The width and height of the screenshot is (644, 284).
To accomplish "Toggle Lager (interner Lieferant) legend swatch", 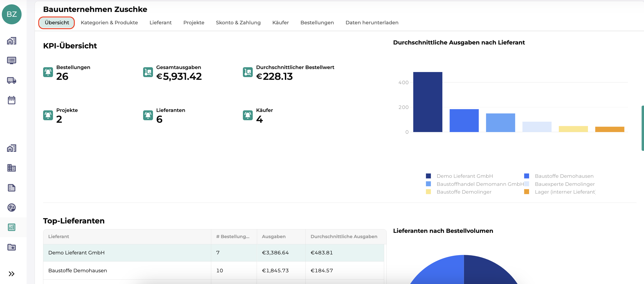I will click(x=527, y=192).
